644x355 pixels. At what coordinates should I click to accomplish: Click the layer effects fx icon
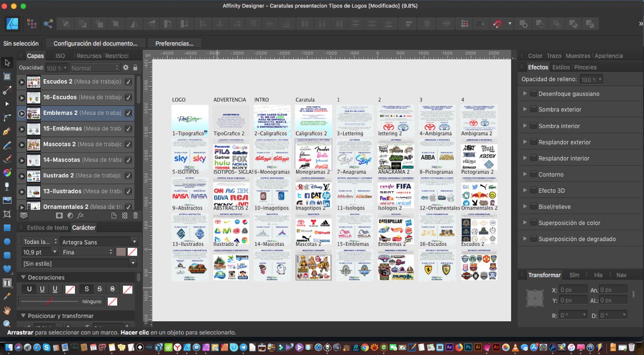(80, 215)
